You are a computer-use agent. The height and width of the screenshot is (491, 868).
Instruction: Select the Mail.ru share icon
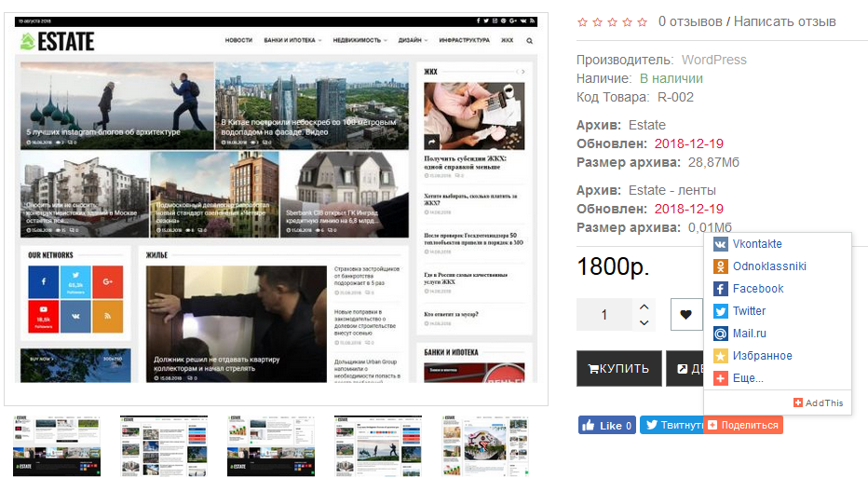tap(721, 334)
